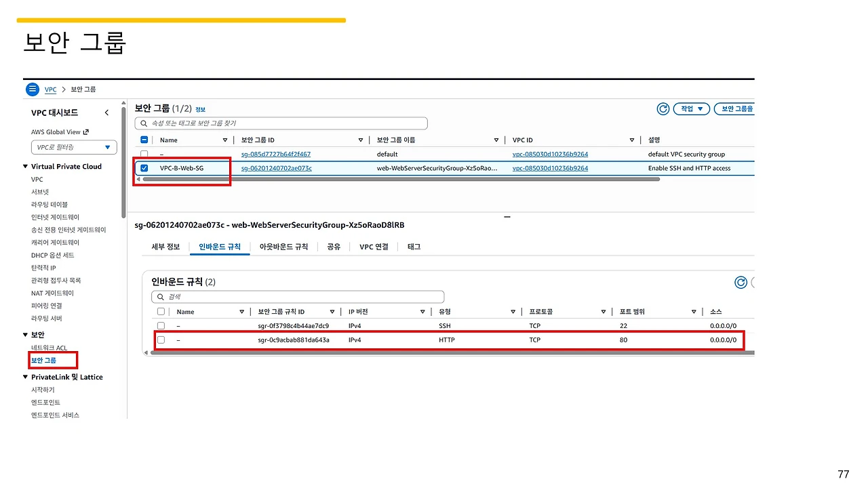The image size is (868, 488).
Task: Click the 보안 그룹 create button
Action: point(734,108)
